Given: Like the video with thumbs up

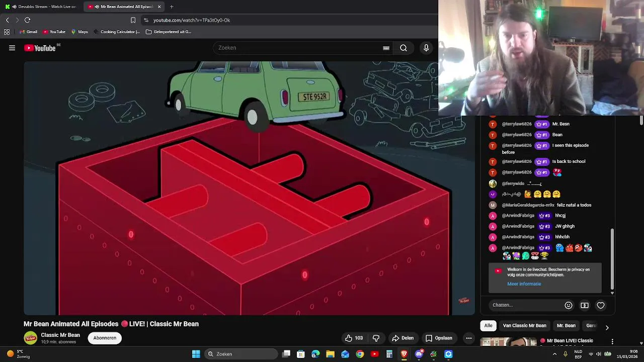Looking at the screenshot, I should pyautogui.click(x=354, y=338).
